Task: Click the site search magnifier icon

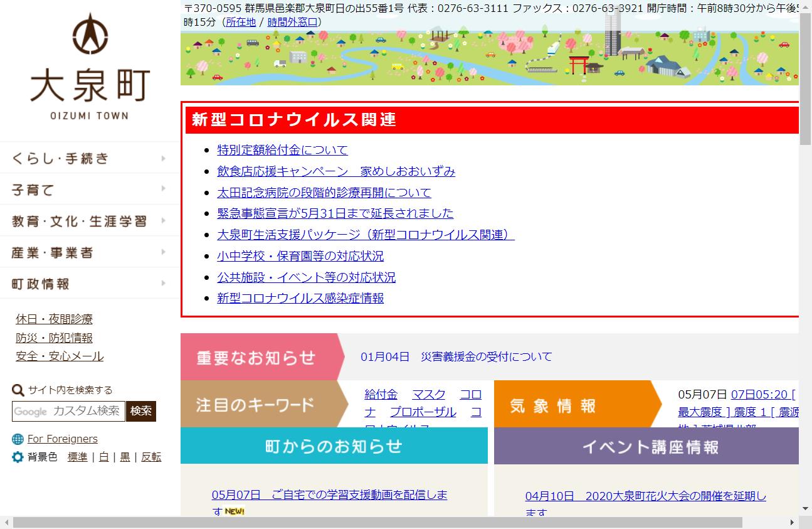Action: tap(18, 390)
